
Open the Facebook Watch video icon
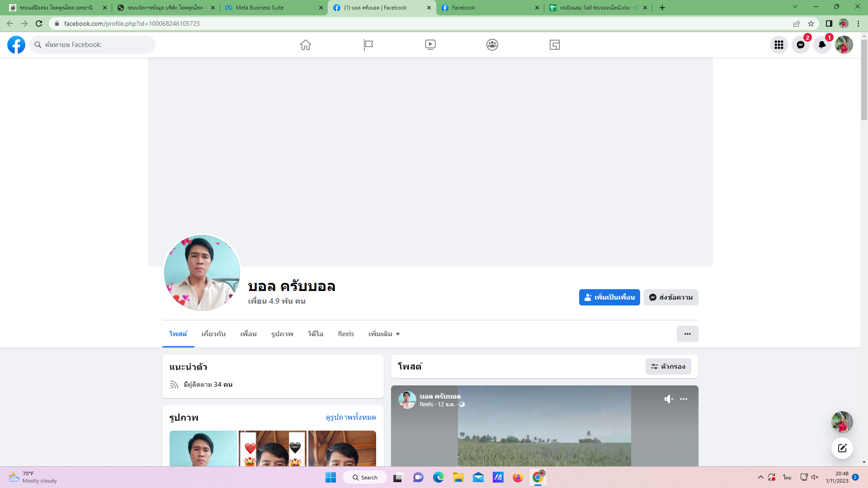[x=430, y=45]
